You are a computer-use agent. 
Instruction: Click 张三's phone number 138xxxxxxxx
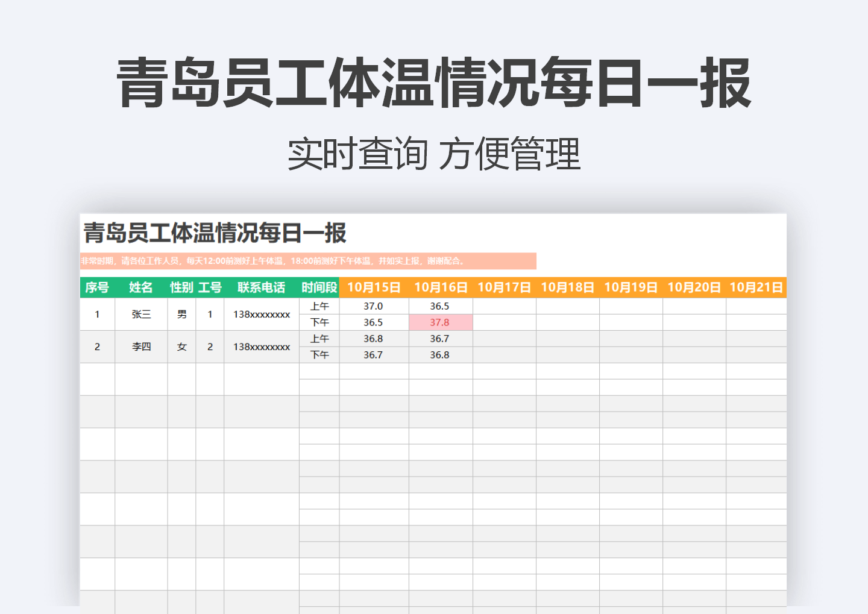pos(260,314)
